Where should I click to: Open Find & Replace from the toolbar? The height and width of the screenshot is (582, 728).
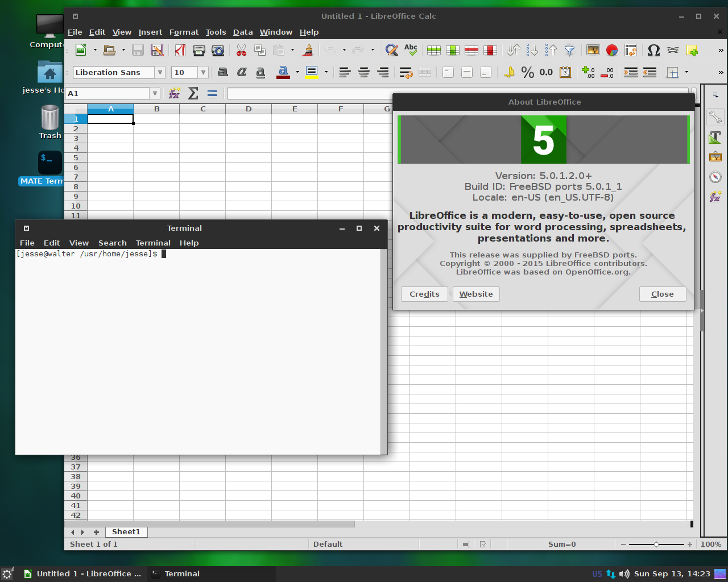(x=391, y=51)
